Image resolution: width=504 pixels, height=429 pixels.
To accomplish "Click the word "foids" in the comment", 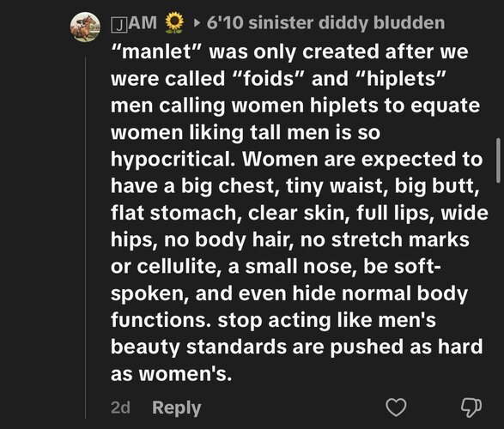I will pos(269,79).
